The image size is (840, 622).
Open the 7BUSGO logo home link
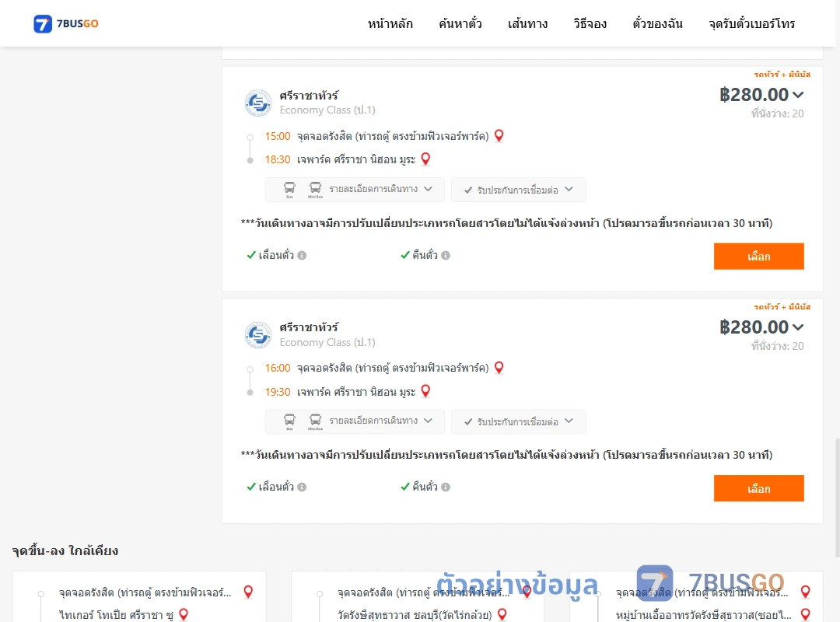66,23
